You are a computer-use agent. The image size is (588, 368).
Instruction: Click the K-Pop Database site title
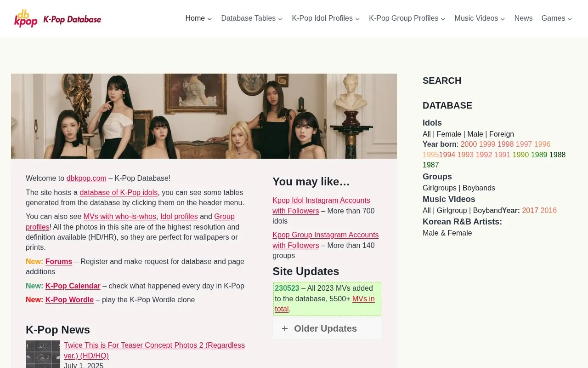pos(72,19)
